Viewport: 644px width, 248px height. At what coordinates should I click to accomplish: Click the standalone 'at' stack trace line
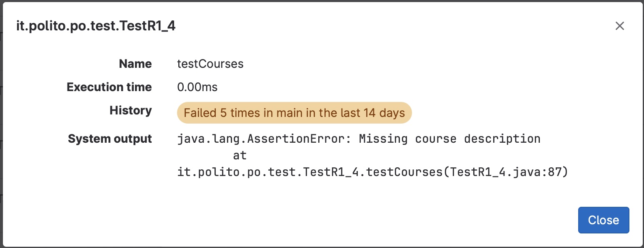[240, 156]
